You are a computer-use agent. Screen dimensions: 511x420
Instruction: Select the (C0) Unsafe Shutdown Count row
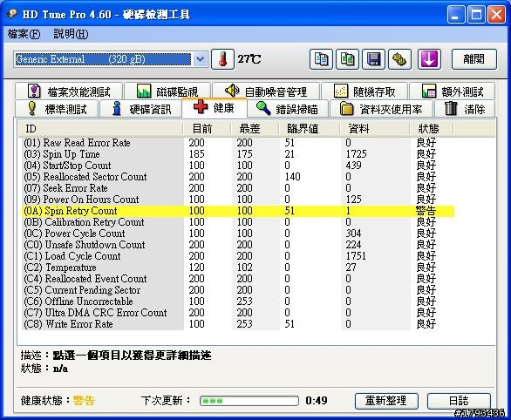[x=238, y=245]
